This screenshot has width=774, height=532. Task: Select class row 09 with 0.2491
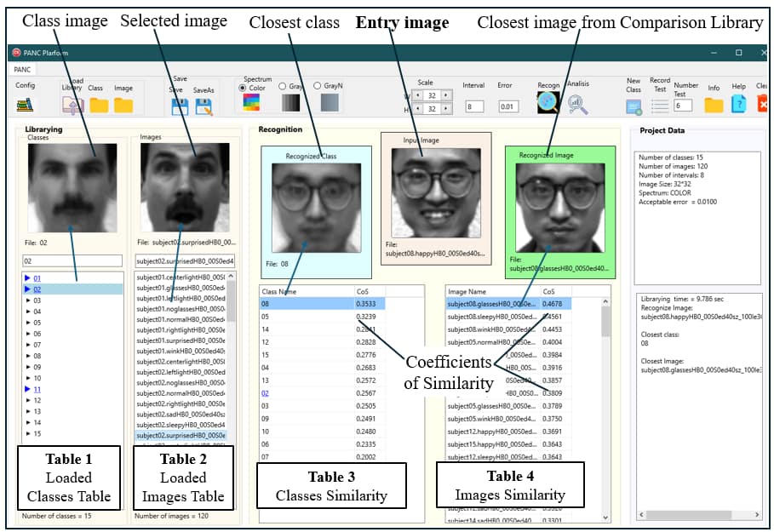pyautogui.click(x=323, y=419)
